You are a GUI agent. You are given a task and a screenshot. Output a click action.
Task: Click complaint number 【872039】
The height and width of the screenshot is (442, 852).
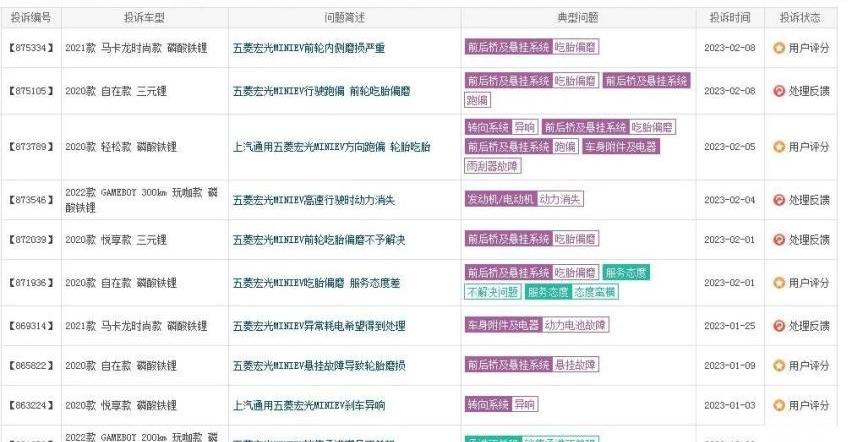[31, 240]
